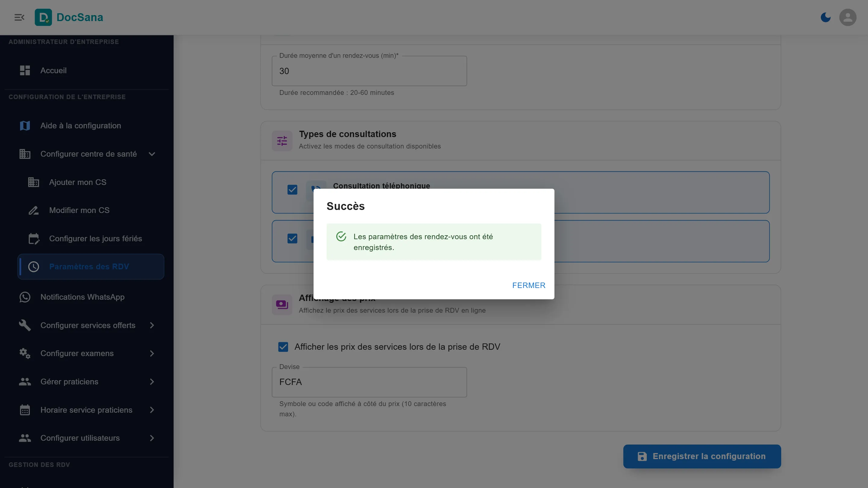Screen dimensions: 868x488
Task: Click the Affichage des prix payment icon
Action: point(282,305)
